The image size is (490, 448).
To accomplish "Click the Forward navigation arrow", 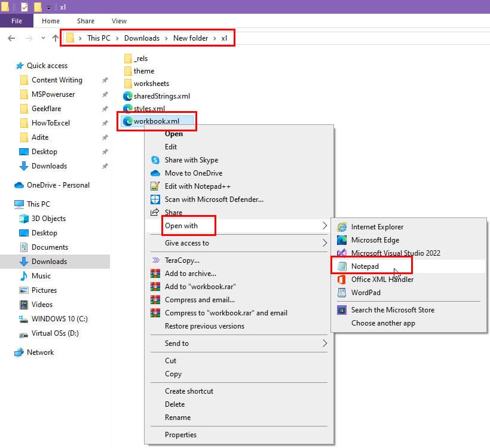I will coord(29,38).
